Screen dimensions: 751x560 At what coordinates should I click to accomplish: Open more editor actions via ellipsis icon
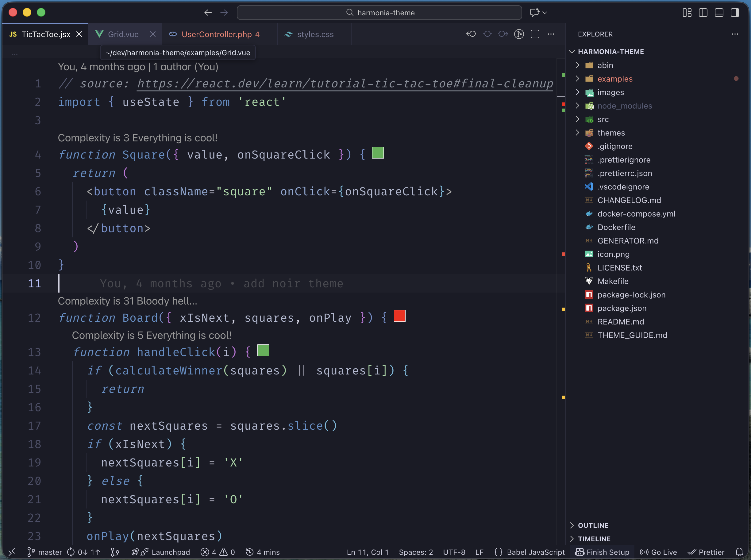551,34
